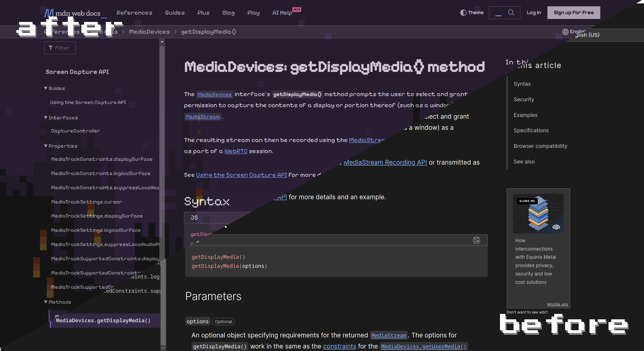
Task: Toggle the Theme switcher icon
Action: click(x=463, y=12)
